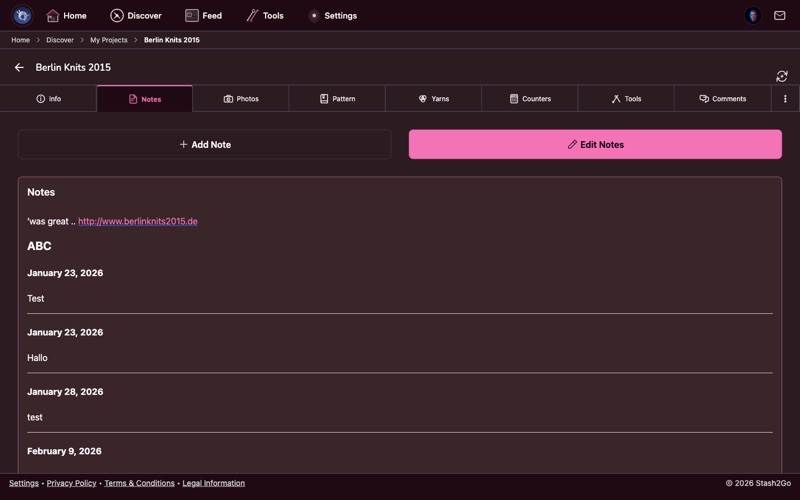Image resolution: width=800 pixels, height=500 pixels.
Task: Open the Privacy Policy footer link
Action: [71, 483]
